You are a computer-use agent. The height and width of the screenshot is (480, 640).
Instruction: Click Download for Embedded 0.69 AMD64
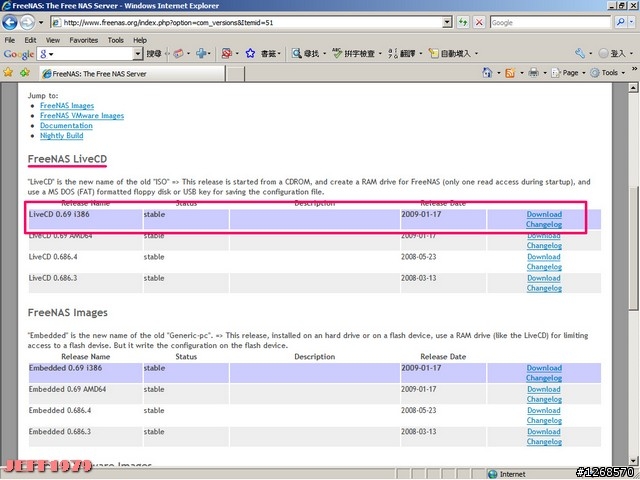tap(544, 389)
